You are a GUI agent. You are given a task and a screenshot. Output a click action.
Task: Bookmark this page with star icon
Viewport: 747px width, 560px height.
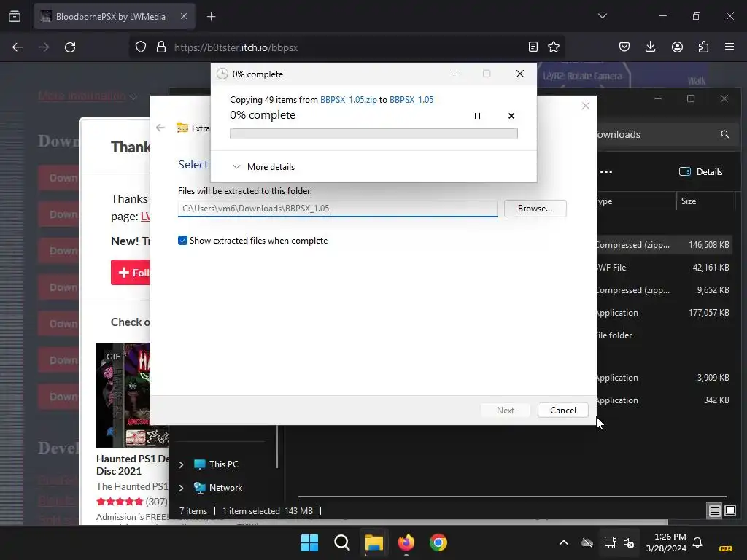554,47
